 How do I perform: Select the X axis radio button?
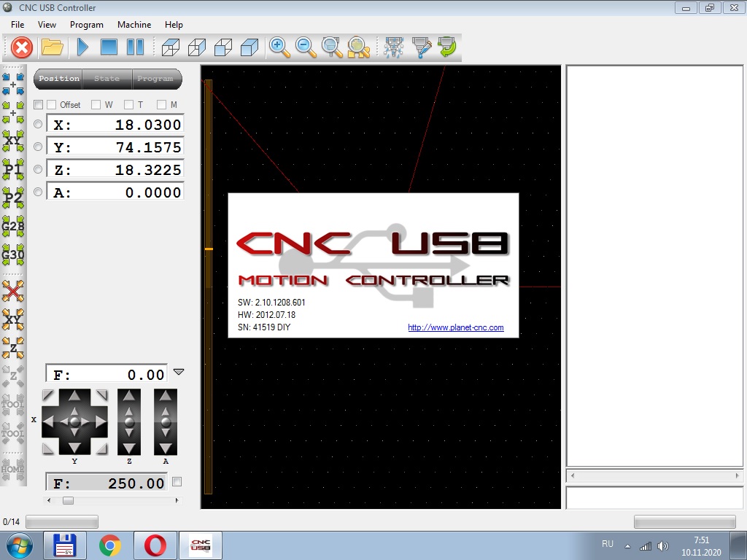point(38,124)
